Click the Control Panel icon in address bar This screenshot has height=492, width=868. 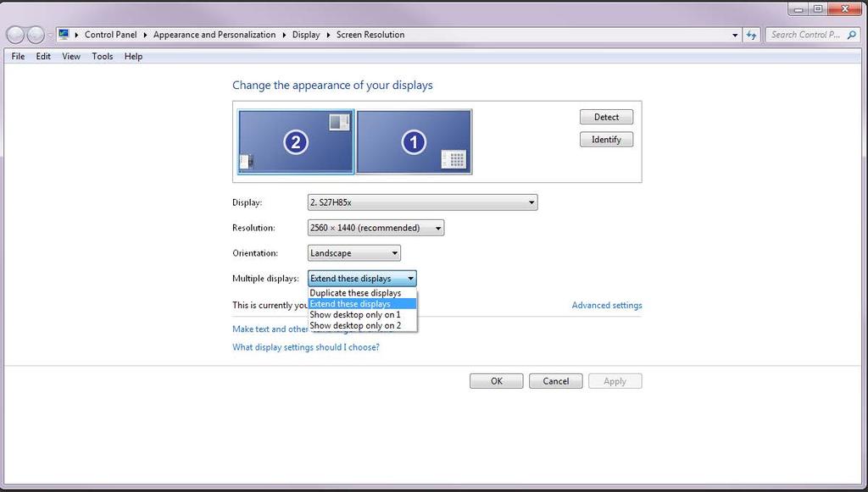point(64,34)
